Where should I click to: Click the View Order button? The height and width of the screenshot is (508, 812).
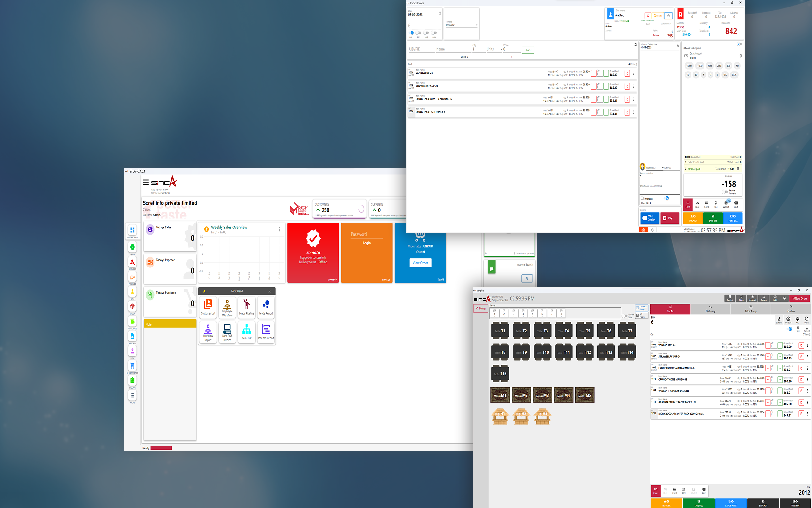pos(420,263)
